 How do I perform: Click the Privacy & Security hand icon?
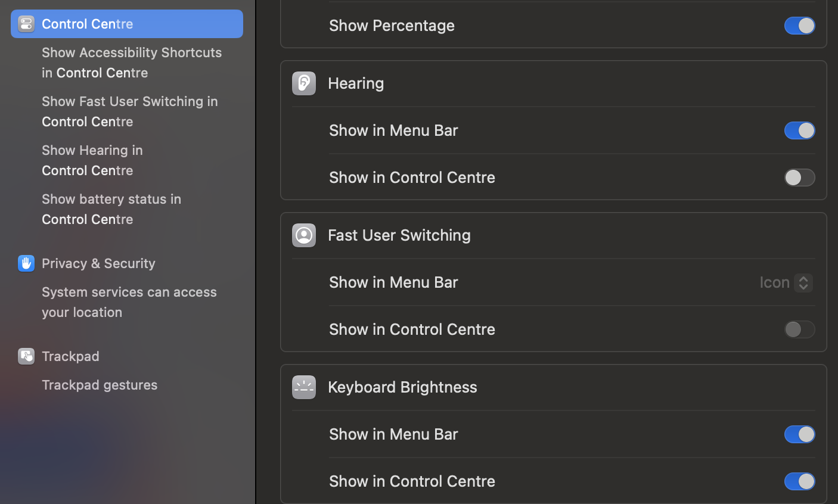[26, 263]
